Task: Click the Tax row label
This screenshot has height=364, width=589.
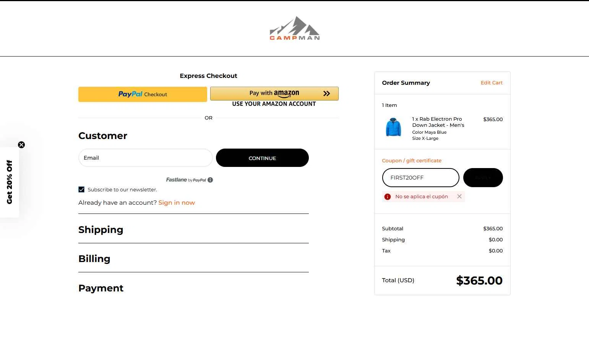Action: 386,251
